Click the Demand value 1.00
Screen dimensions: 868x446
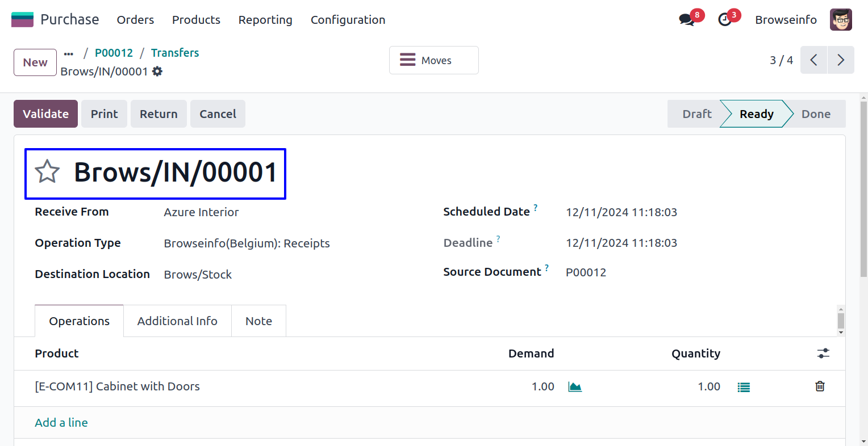tap(542, 386)
